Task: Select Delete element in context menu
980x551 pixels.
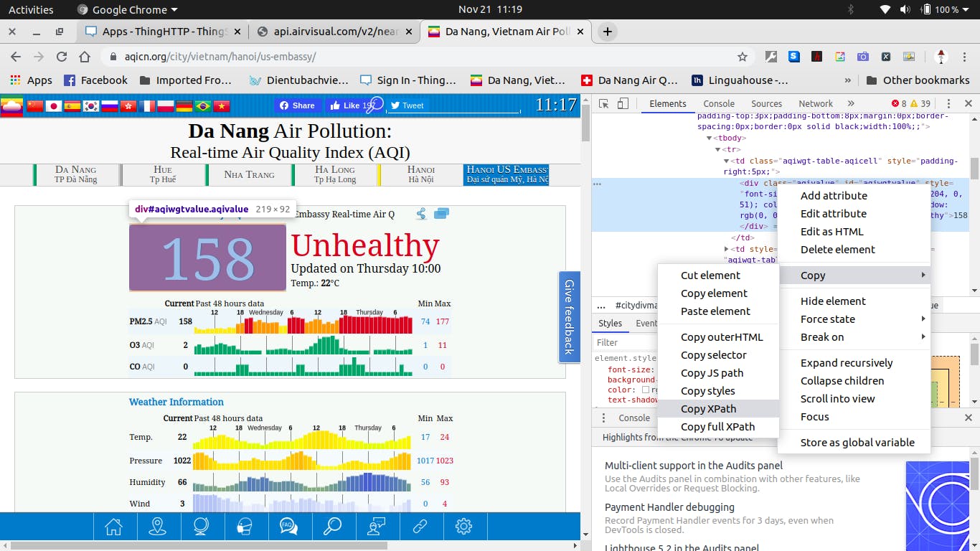Action: [x=854, y=249]
